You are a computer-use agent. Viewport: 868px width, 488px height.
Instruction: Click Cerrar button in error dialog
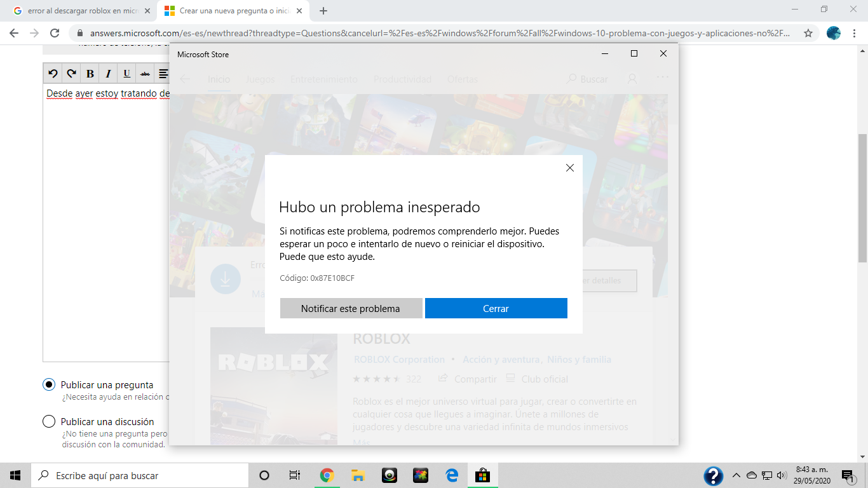click(496, 308)
